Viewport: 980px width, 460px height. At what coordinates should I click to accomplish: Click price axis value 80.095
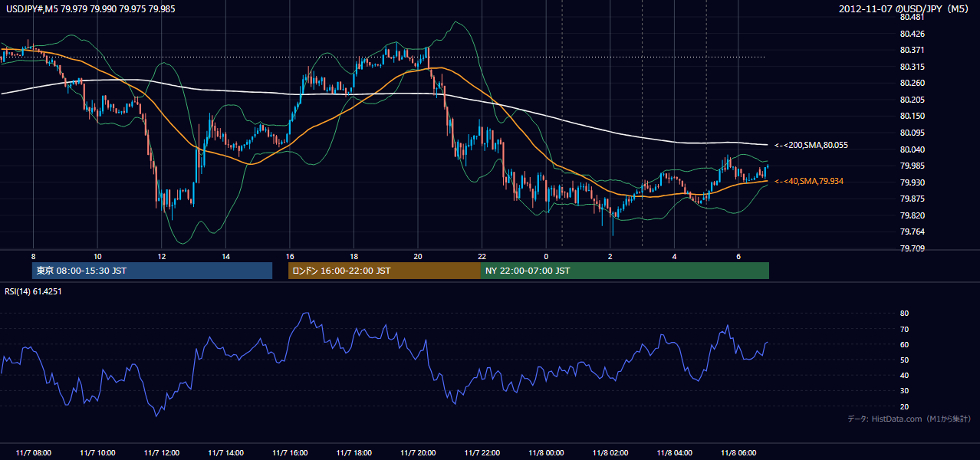coord(914,133)
